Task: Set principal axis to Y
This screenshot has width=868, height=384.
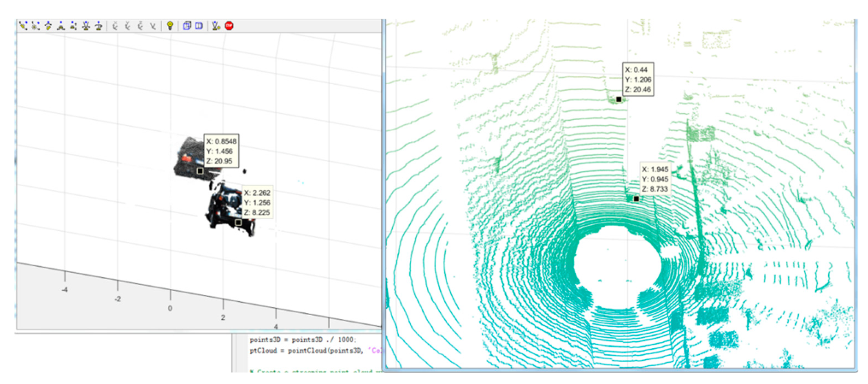Action: click(x=127, y=26)
